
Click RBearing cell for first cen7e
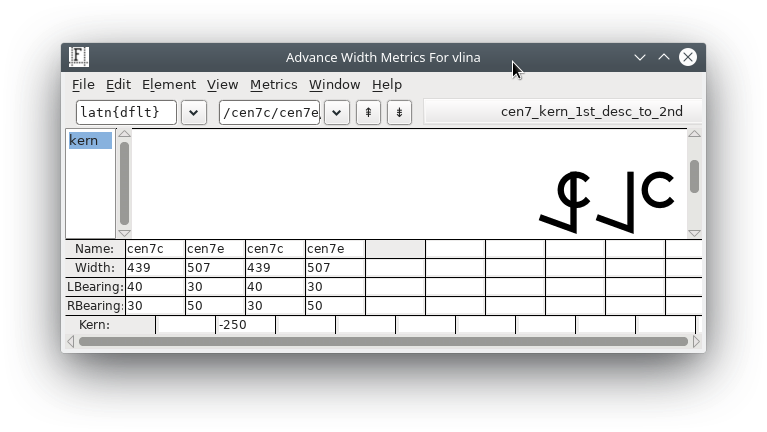215,306
